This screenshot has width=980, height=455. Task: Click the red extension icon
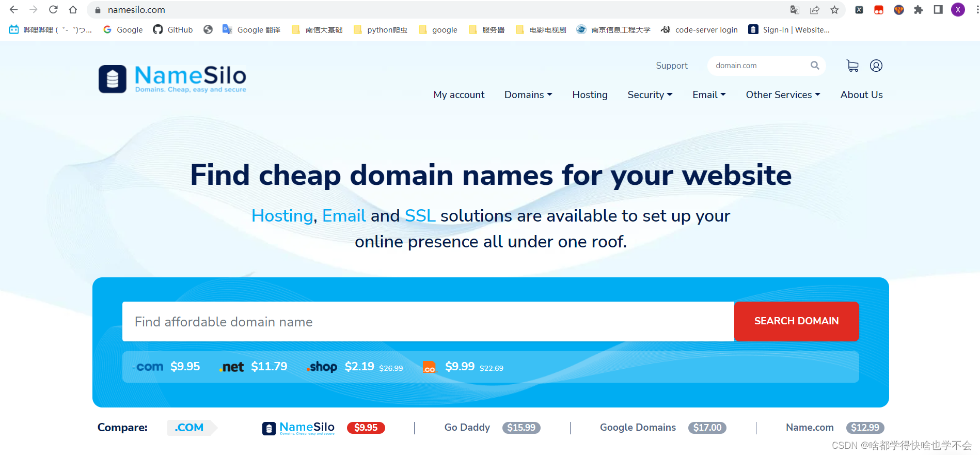[x=879, y=10]
